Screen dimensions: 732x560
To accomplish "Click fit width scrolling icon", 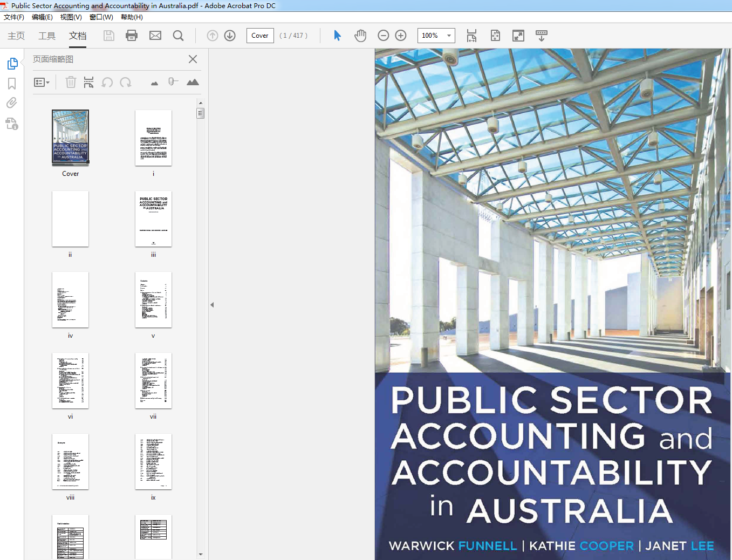I will pos(471,36).
